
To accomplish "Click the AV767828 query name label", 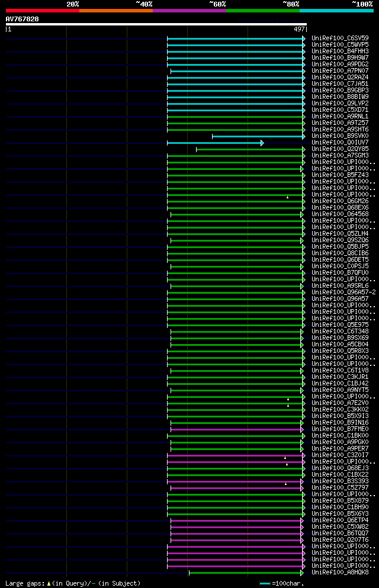I will tap(22, 19).
